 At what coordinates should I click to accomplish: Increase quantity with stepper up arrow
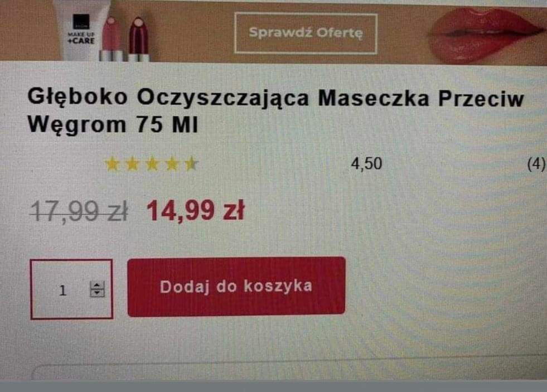point(97,285)
